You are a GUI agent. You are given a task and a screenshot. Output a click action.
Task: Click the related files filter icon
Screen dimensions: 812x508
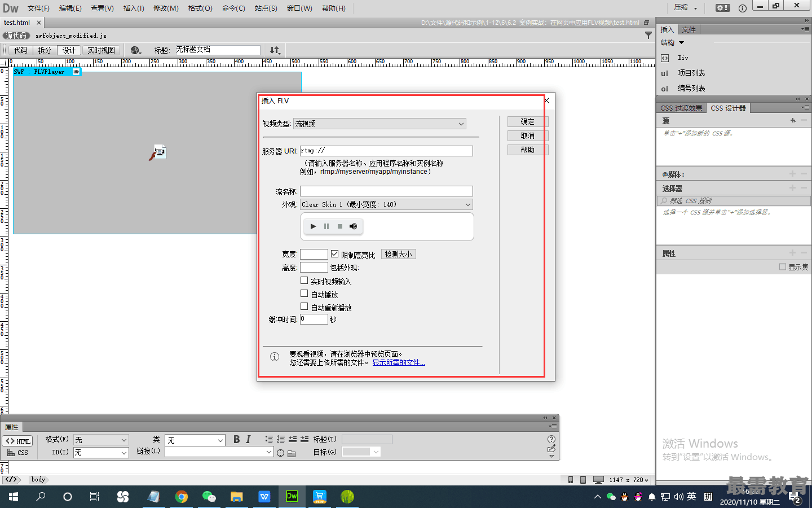[x=648, y=35]
